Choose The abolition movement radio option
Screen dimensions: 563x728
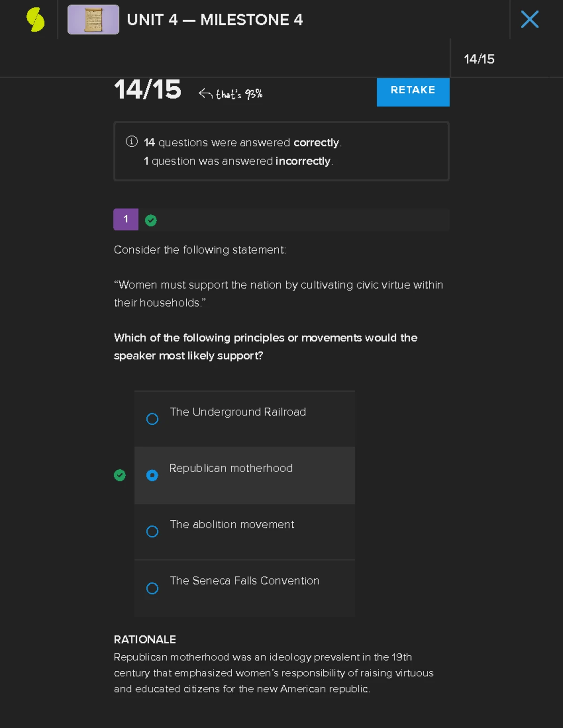152,532
